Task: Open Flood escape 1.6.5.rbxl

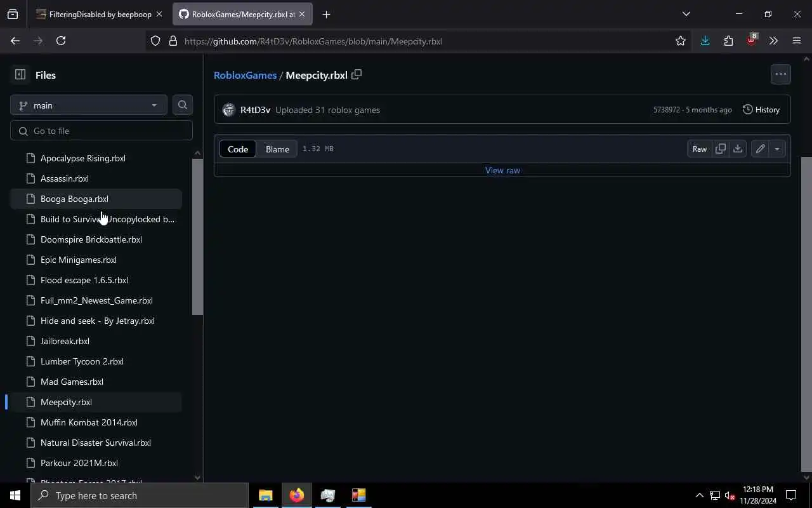Action: [96, 280]
